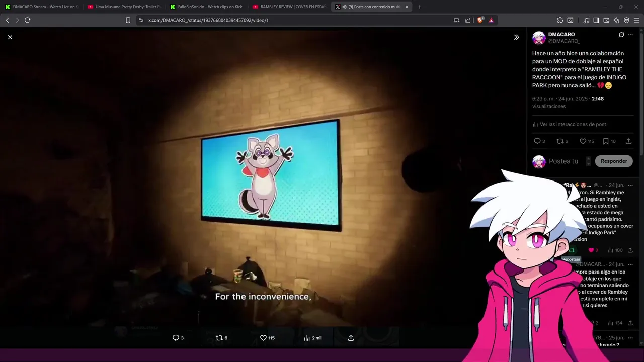Image resolution: width=644 pixels, height=362 pixels.
Task: Click sidebar like heart with count 115
Action: click(583, 141)
